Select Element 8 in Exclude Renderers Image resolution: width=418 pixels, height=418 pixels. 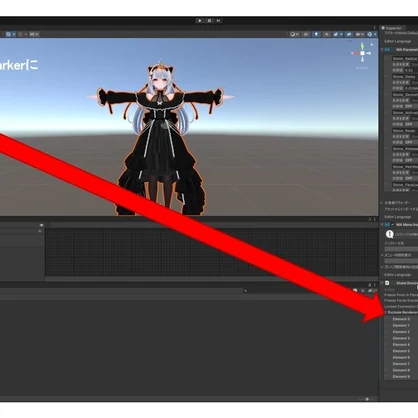[x=401, y=370]
